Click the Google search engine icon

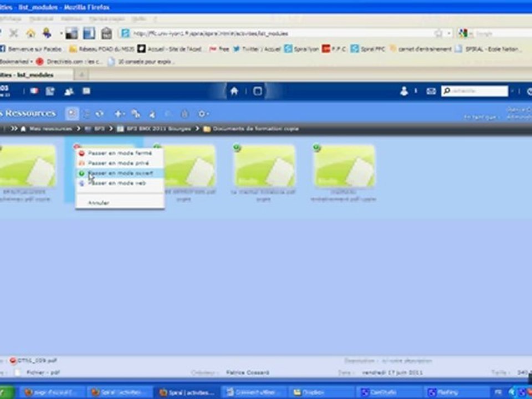pyautogui.click(x=463, y=33)
